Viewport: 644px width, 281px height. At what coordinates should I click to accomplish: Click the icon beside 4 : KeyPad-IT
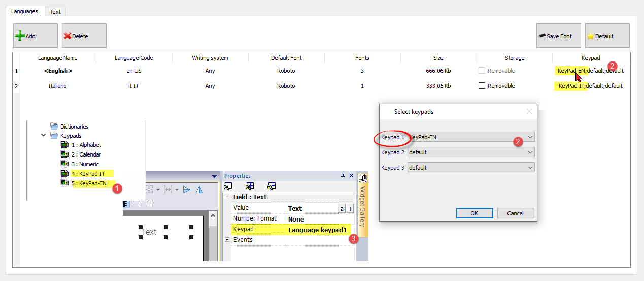[x=64, y=174]
